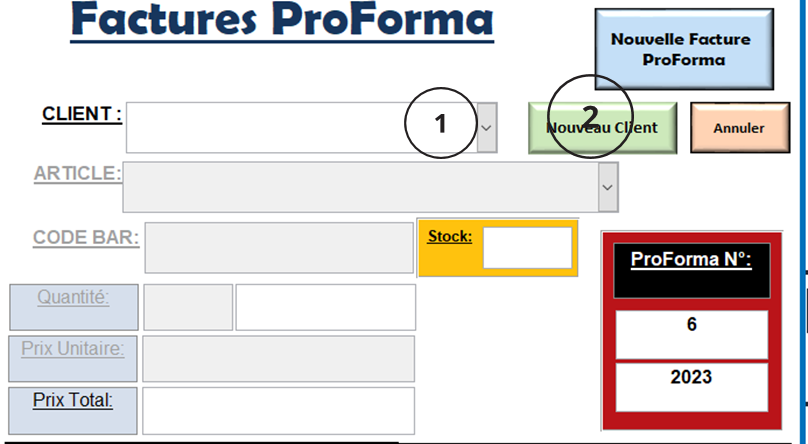Click the white Stock value box
Screen dimensions: 808x444
[527, 248]
